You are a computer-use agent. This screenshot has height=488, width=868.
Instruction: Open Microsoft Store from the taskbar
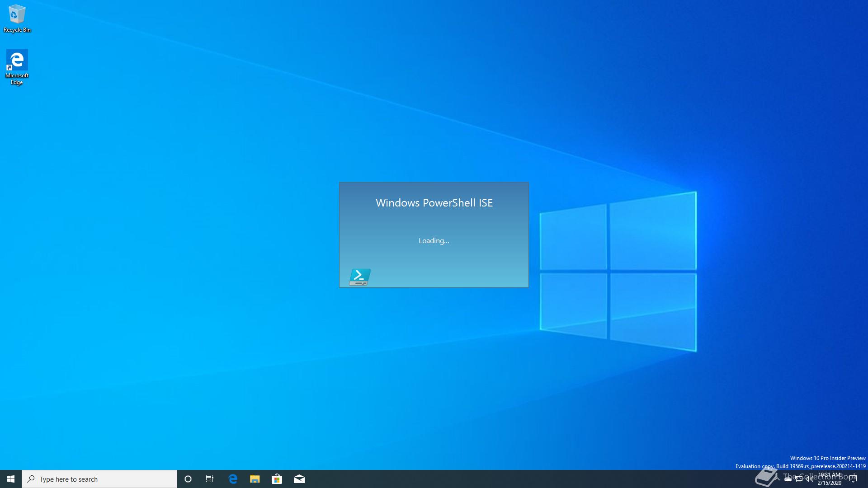pos(277,479)
